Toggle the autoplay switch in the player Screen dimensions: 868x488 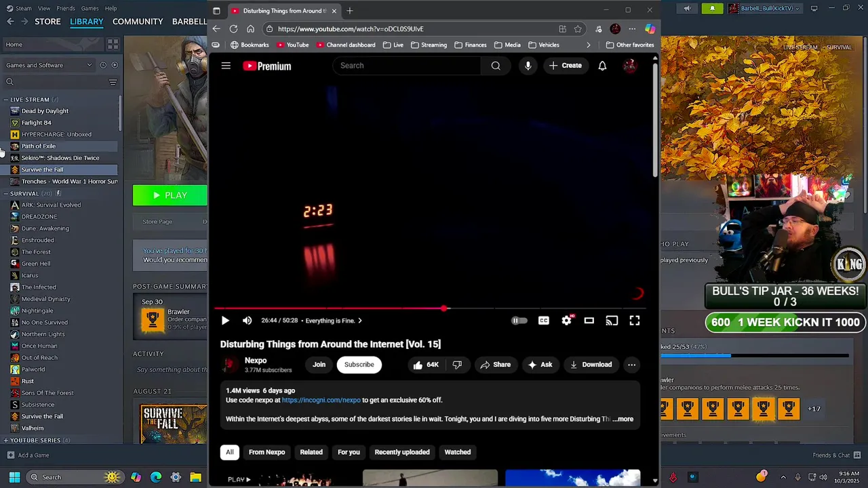point(519,321)
